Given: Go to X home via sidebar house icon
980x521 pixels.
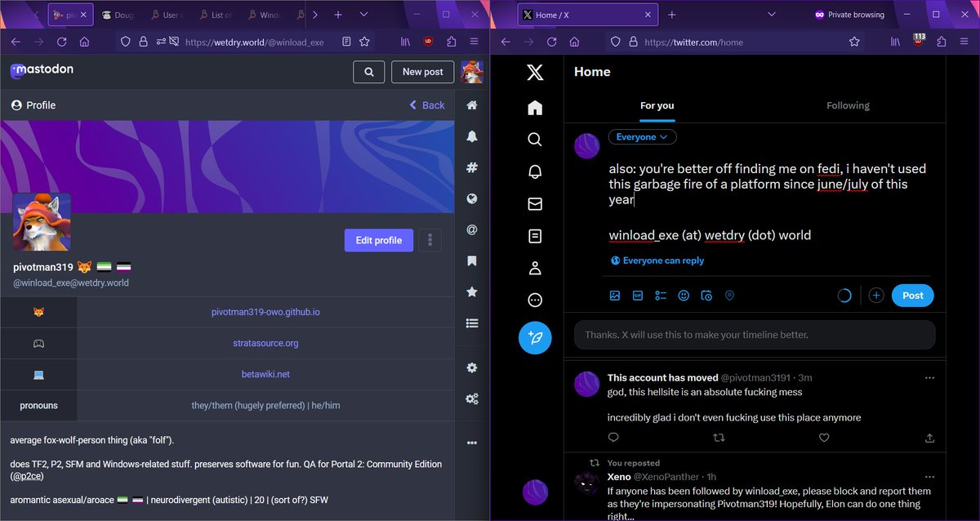Looking at the screenshot, I should click(x=535, y=108).
